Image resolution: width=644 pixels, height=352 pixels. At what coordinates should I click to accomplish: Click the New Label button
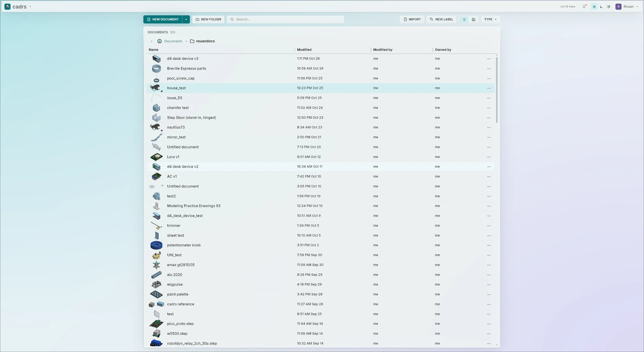(441, 19)
